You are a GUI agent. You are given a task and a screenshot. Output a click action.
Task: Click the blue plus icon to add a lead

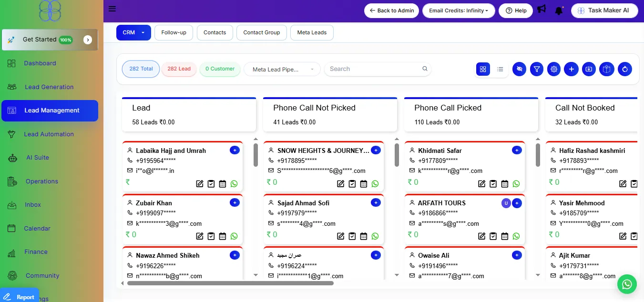pyautogui.click(x=571, y=69)
